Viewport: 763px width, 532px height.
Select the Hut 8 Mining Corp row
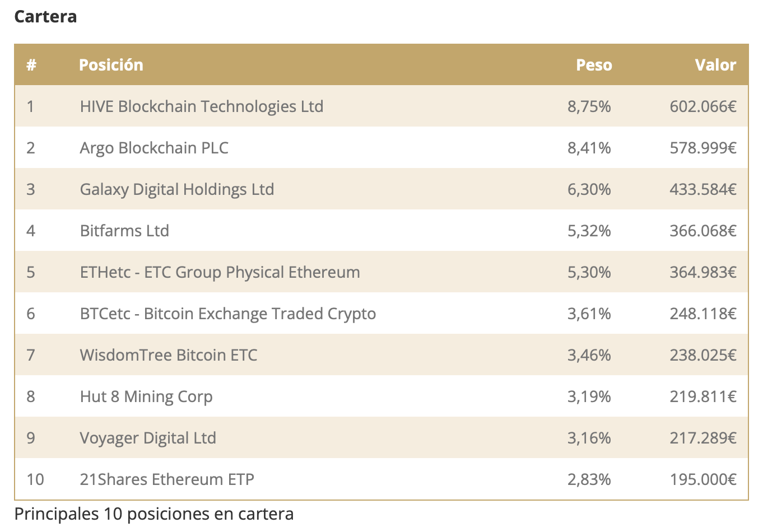pos(146,396)
